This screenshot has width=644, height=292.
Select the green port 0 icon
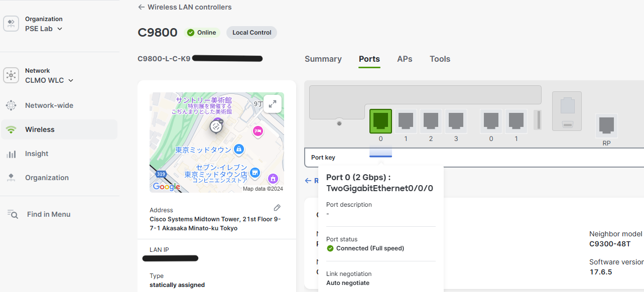380,121
